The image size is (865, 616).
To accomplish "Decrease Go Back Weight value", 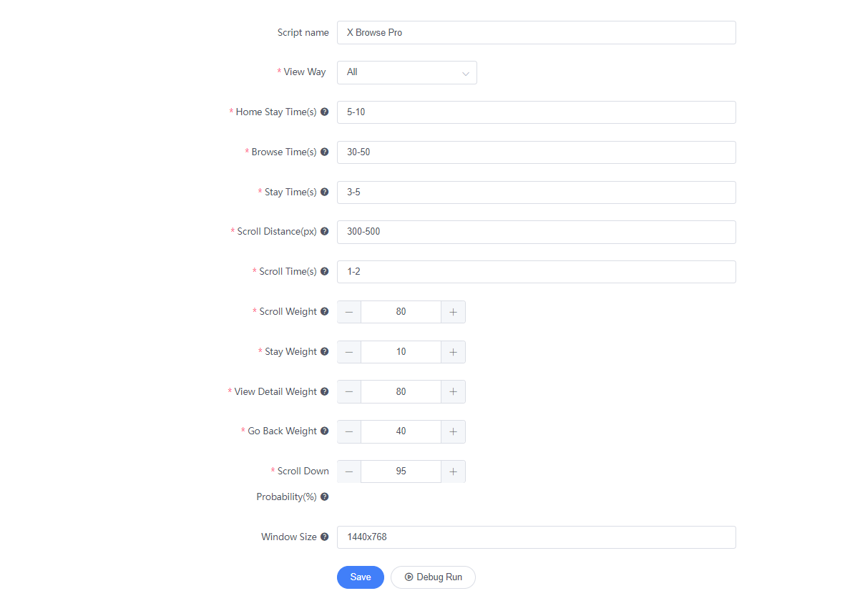I will click(349, 431).
